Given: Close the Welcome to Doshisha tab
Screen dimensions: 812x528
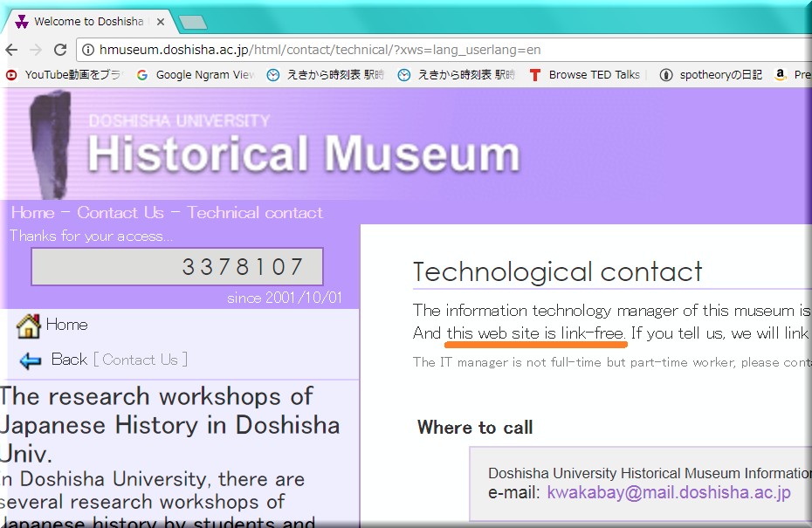Looking at the screenshot, I should tap(161, 22).
